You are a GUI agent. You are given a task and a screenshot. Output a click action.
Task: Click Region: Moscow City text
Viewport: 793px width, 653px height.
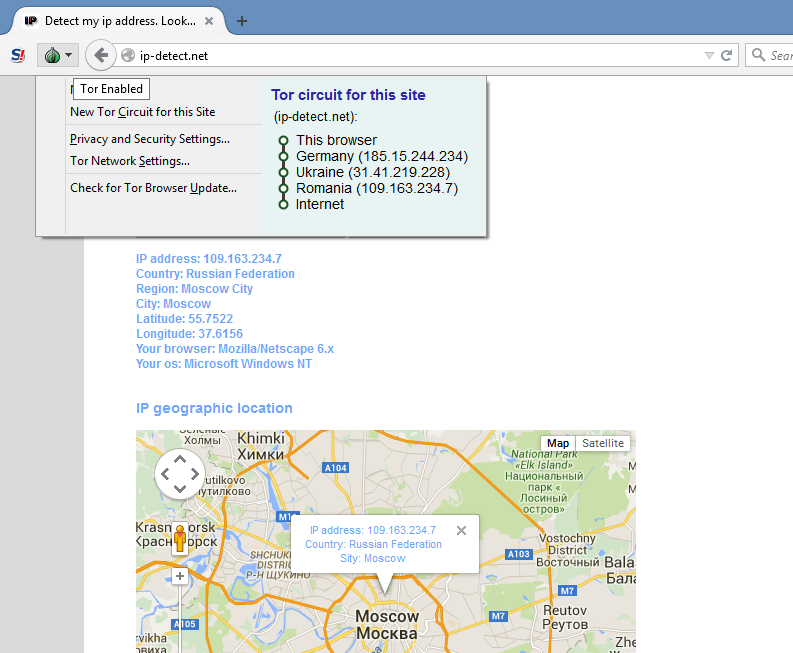click(194, 289)
